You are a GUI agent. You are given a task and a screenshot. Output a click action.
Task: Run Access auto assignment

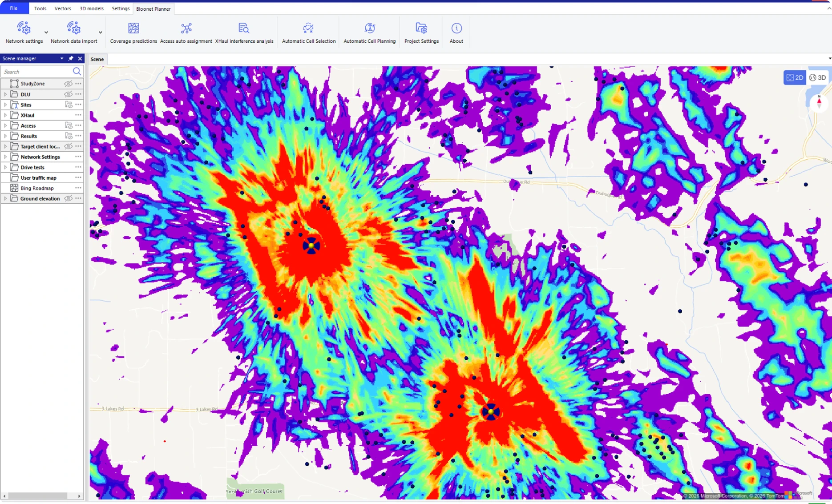[x=186, y=32]
